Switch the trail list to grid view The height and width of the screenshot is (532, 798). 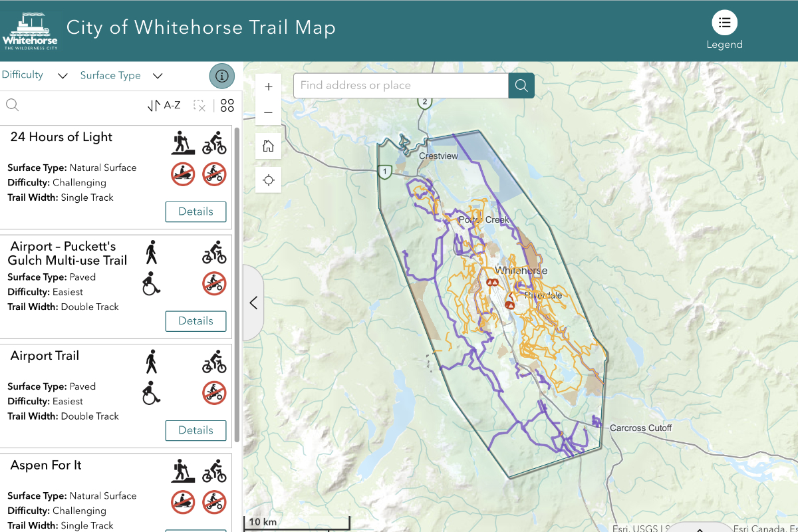pos(227,104)
